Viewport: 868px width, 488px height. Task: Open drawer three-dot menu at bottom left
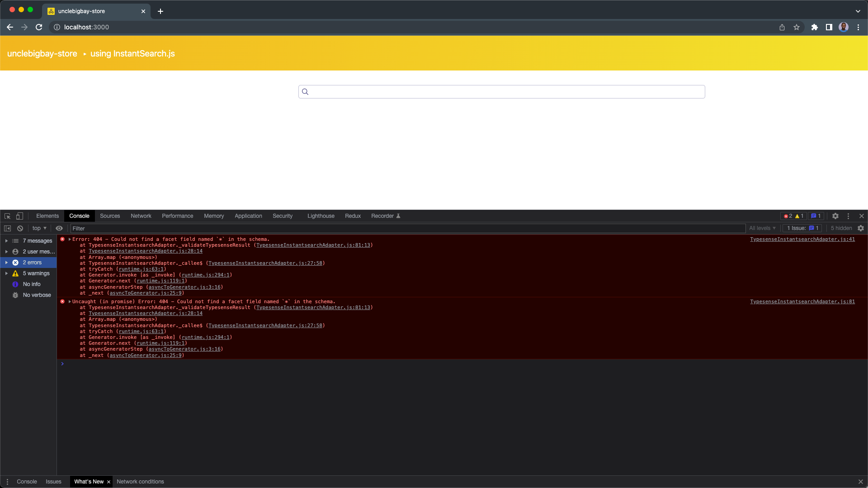[x=7, y=482]
